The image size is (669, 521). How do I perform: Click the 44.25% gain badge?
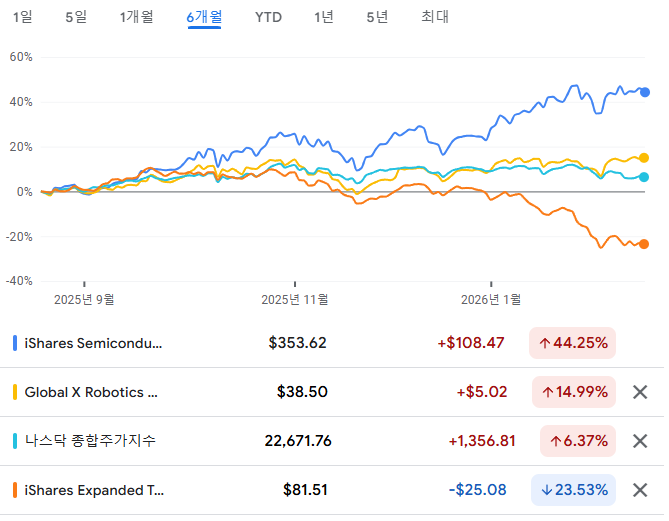tap(573, 343)
